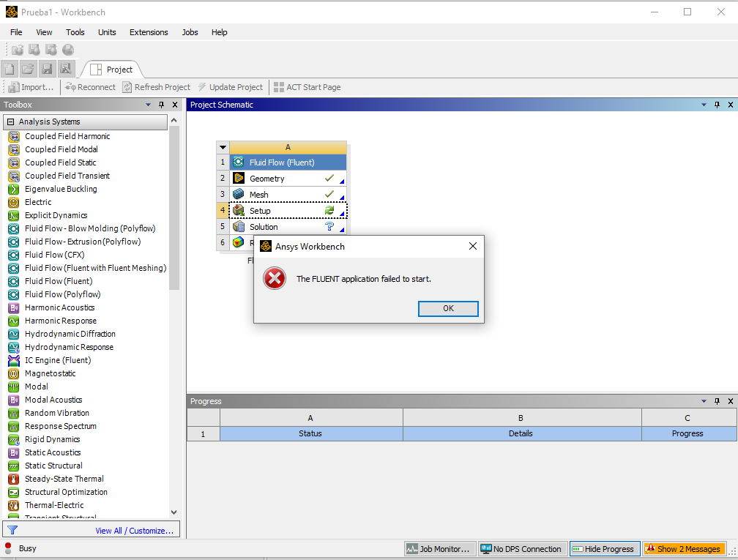Open the Help menu
This screenshot has width=738, height=560.
click(219, 32)
